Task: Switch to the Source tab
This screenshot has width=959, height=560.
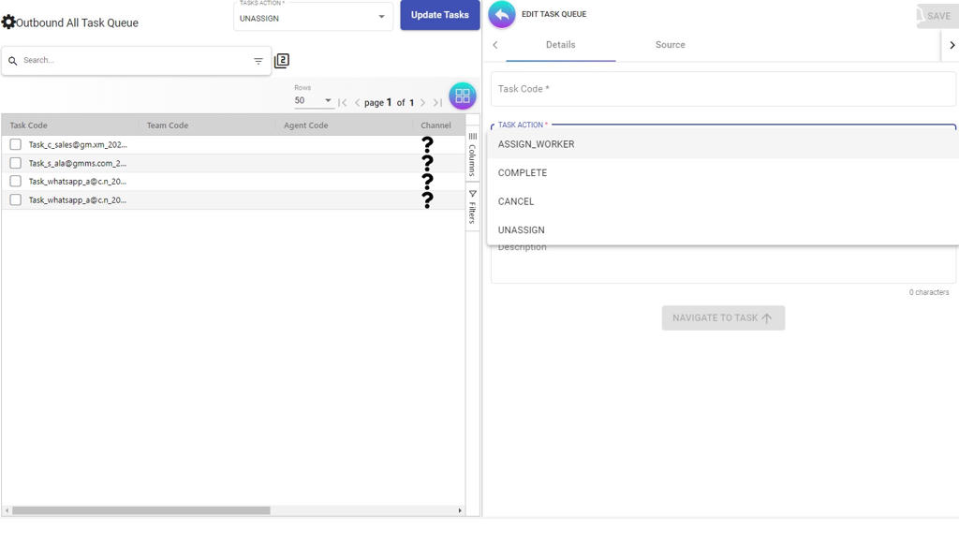Action: tap(670, 45)
